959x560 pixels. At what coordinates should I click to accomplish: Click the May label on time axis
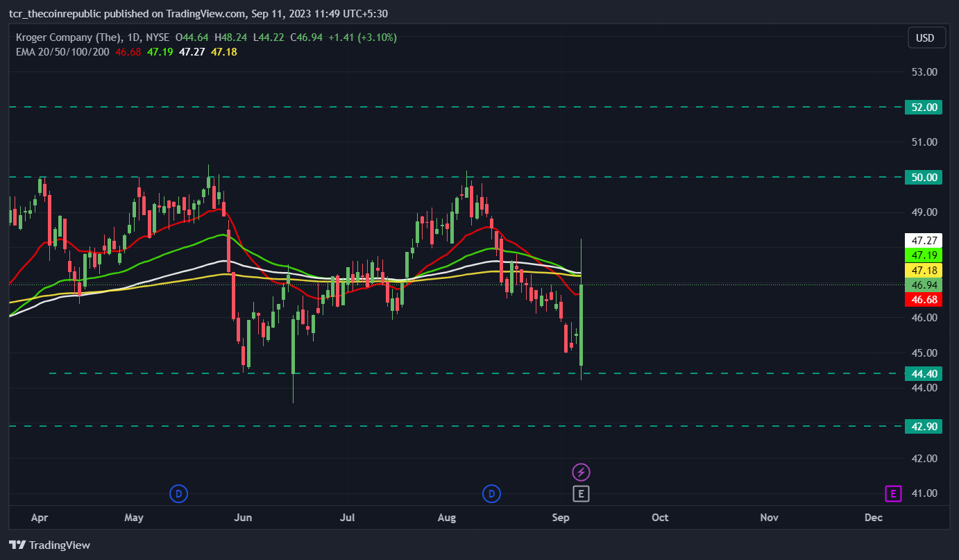pyautogui.click(x=134, y=518)
